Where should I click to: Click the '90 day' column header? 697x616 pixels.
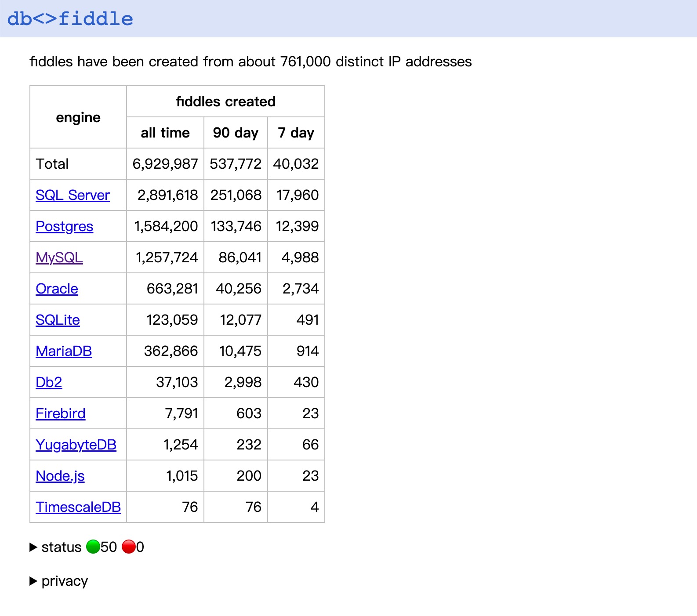click(236, 133)
